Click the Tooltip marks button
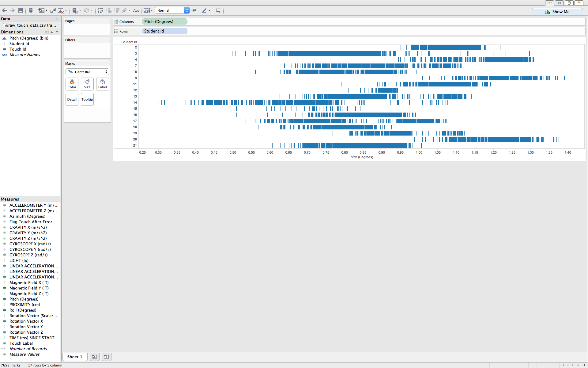Screen dimensions: 588x368 tap(87, 99)
